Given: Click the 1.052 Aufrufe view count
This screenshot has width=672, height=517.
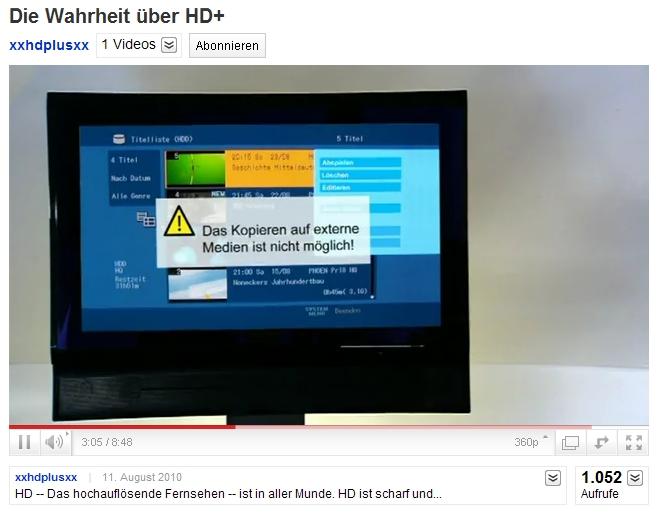Looking at the screenshot, I should click(x=601, y=485).
